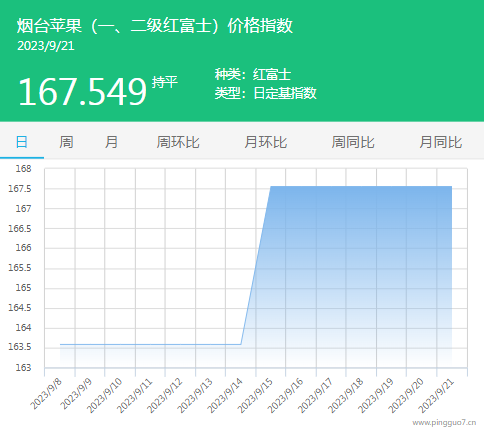Click the 167.549 index value

[82, 91]
